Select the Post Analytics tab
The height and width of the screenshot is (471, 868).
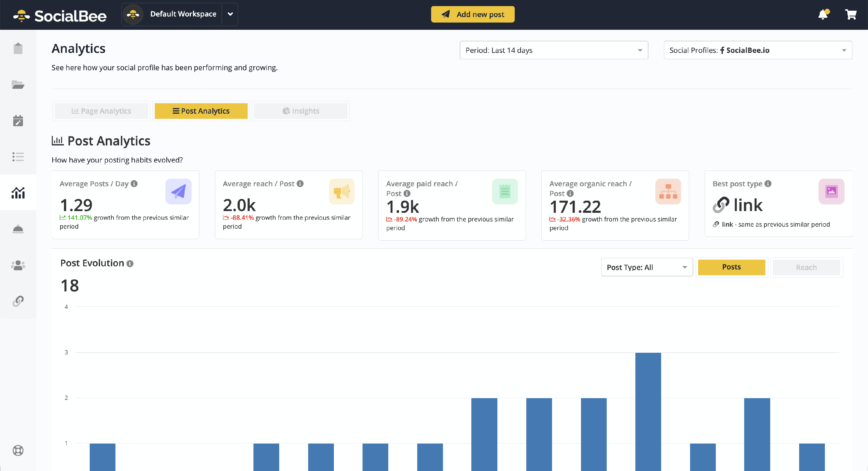click(x=201, y=111)
